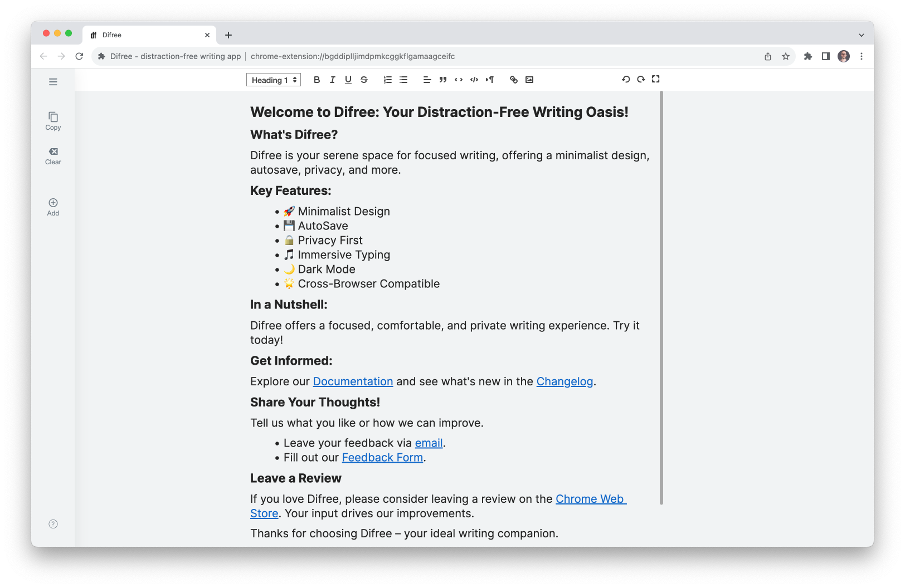Clear the document content
Viewport: 905px width, 588px height.
coord(53,156)
